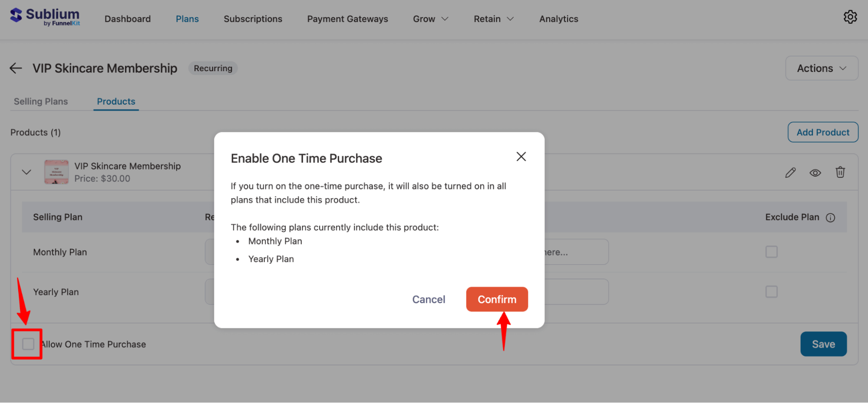
Task: Open the Subscriptions page
Action: point(253,19)
